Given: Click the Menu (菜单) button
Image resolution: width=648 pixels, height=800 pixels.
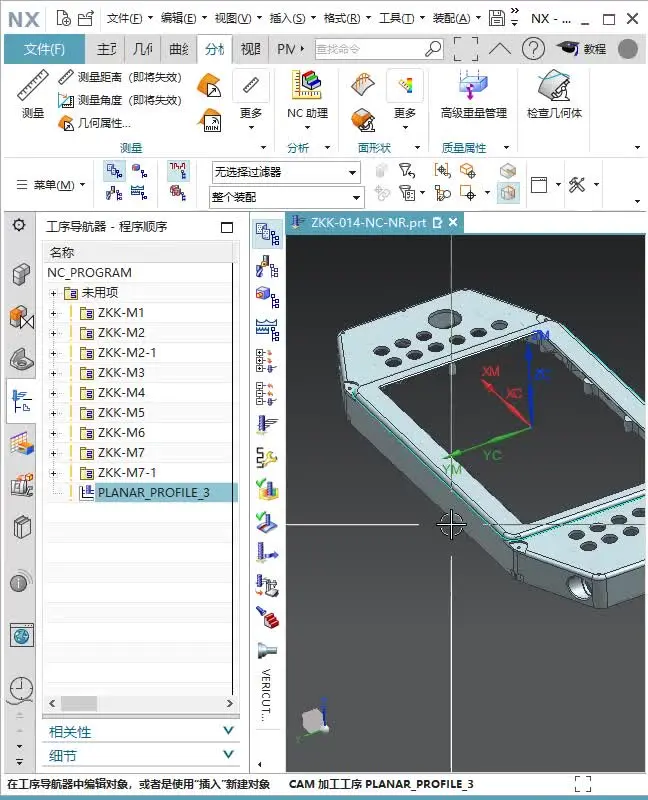Looking at the screenshot, I should coord(51,185).
